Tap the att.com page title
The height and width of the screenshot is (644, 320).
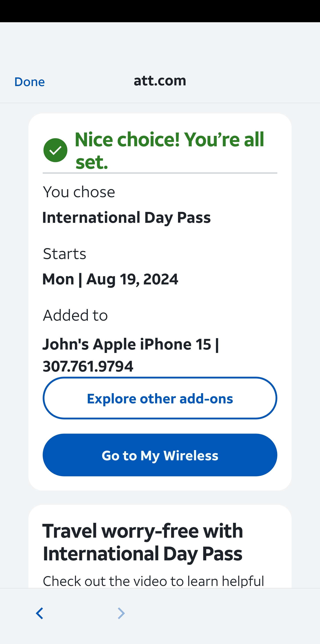pyautogui.click(x=160, y=81)
